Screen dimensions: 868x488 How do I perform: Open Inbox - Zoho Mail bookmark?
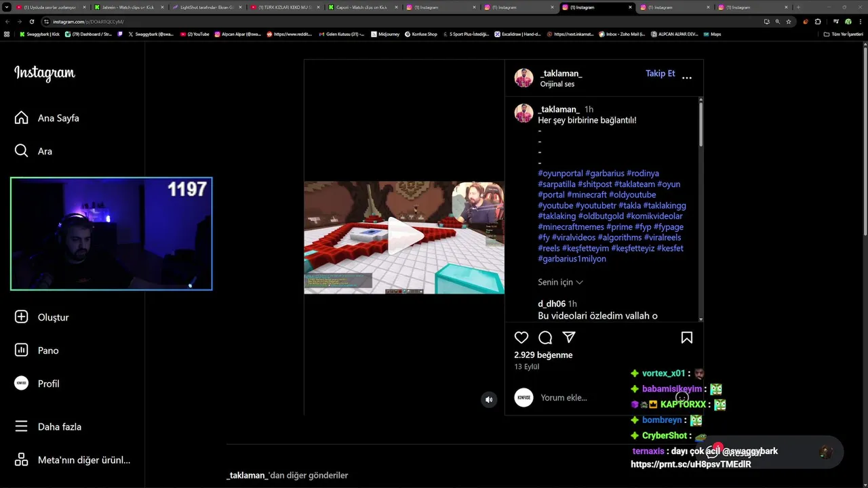click(x=622, y=34)
